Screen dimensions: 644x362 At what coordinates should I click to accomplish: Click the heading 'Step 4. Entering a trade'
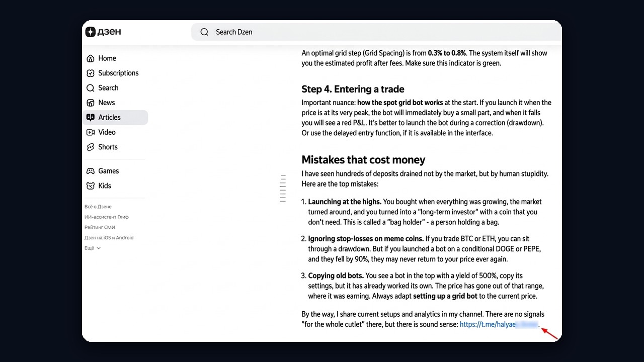coord(353,89)
